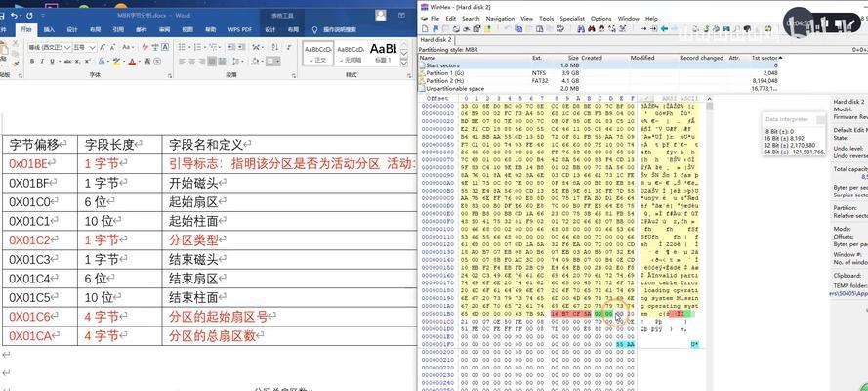The image size is (868, 391).
Task: Apply 无间隔 style in Word gallery
Action: pos(350,53)
